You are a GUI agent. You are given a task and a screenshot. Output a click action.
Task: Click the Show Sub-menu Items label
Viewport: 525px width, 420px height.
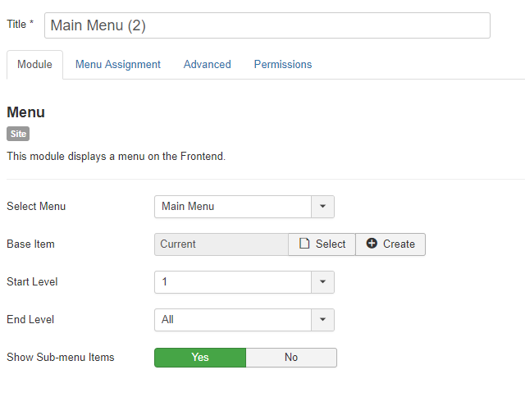coord(61,357)
